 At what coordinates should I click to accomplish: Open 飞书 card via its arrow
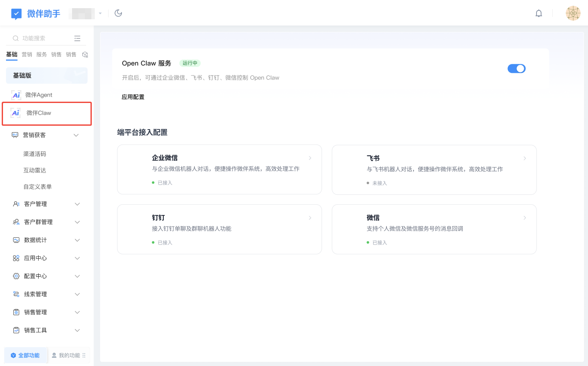coord(525,158)
